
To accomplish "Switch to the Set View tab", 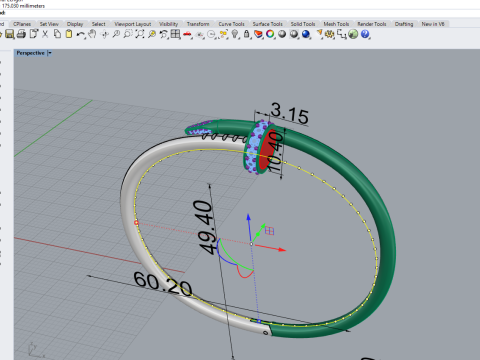I will coord(49,24).
